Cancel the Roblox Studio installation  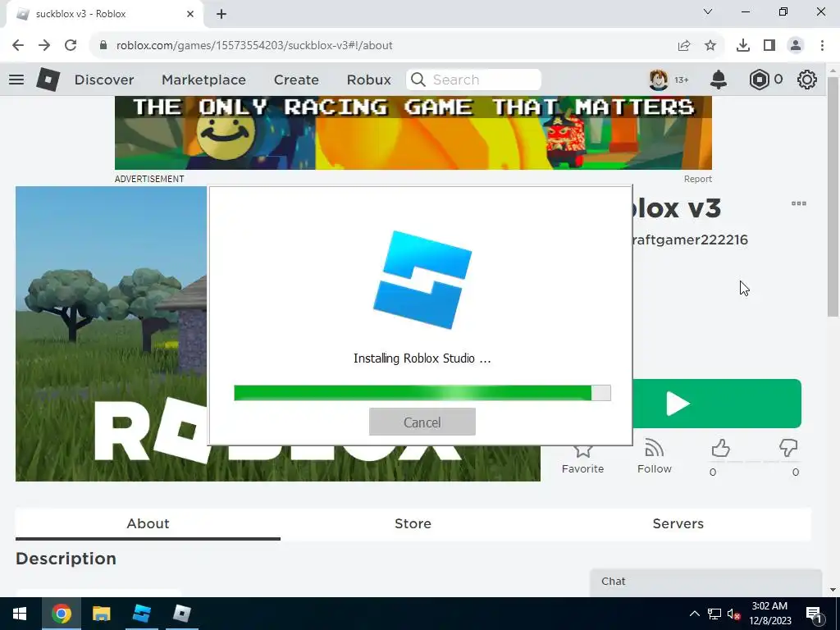pos(422,422)
